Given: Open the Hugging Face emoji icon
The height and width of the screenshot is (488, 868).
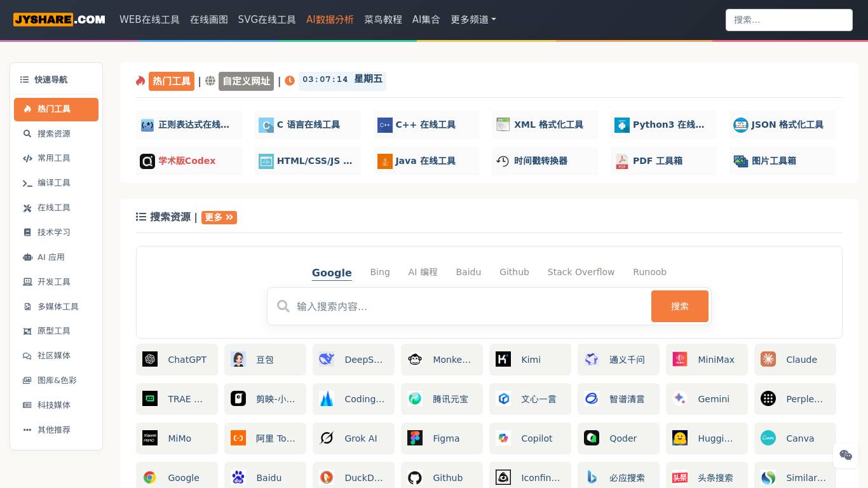Looking at the screenshot, I should pyautogui.click(x=680, y=438).
